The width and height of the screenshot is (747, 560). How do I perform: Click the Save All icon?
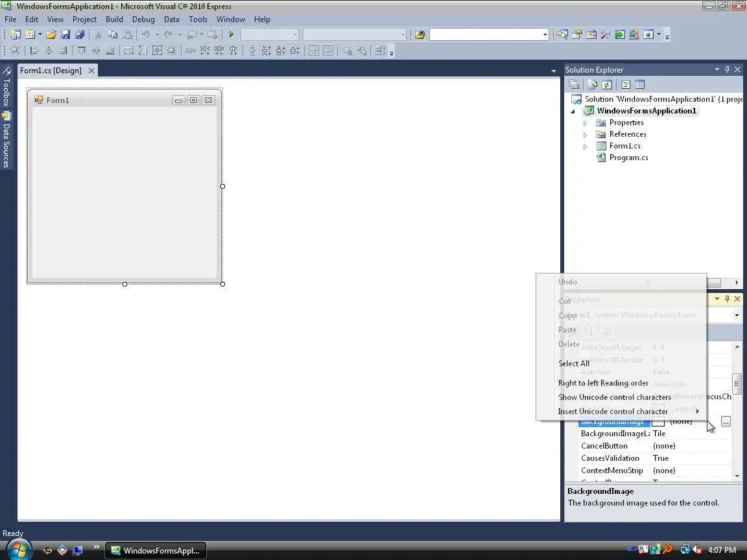[80, 34]
